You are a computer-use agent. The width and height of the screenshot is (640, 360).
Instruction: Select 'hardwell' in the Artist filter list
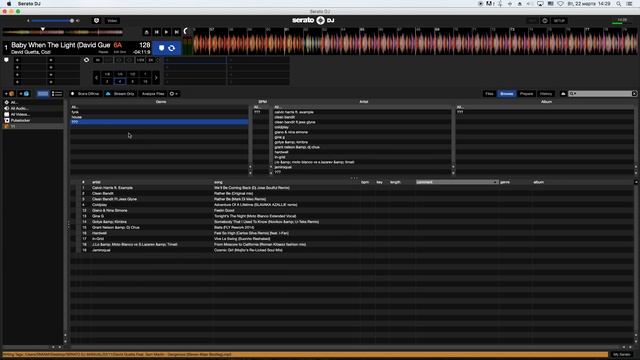click(362, 152)
